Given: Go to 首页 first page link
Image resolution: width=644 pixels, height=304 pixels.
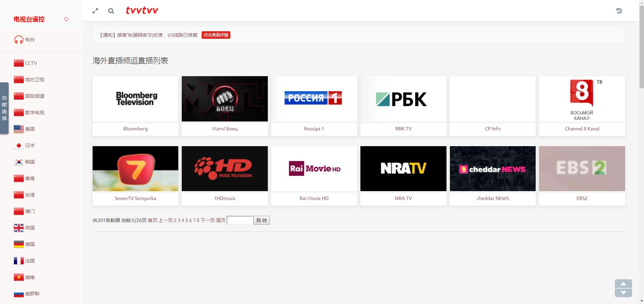Looking at the screenshot, I should [153, 220].
